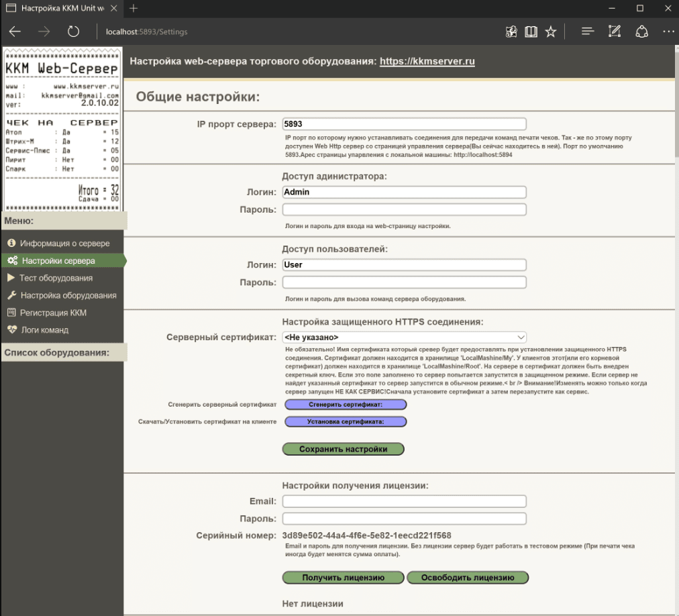Add page to favorites star icon
The height and width of the screenshot is (616, 679).
pyautogui.click(x=550, y=32)
